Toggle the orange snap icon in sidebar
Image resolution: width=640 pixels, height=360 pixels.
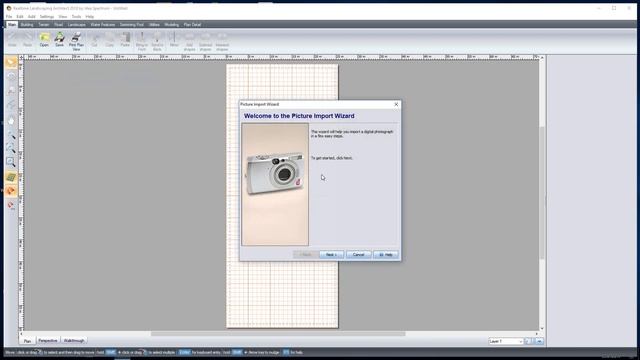tap(11, 191)
